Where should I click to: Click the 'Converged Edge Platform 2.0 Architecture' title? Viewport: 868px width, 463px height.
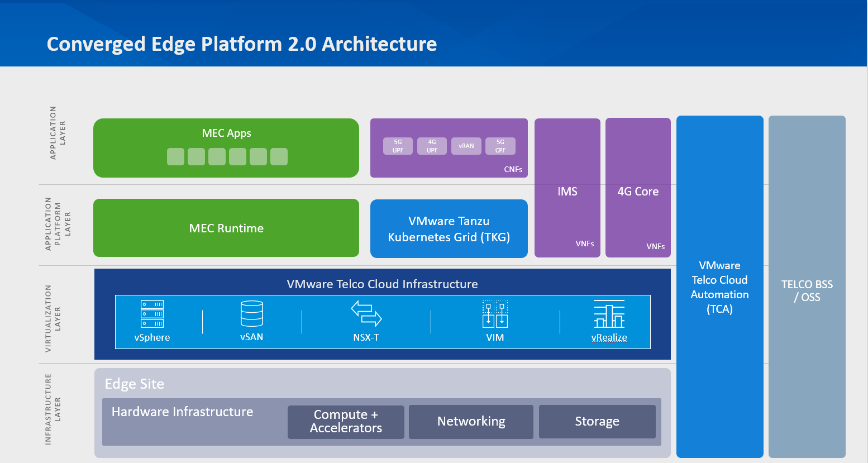(x=242, y=44)
